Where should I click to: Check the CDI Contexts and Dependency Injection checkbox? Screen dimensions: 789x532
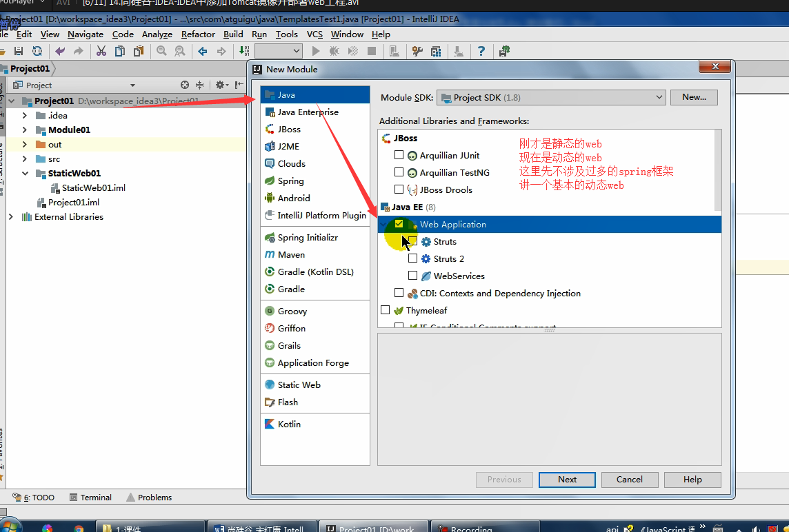click(399, 292)
